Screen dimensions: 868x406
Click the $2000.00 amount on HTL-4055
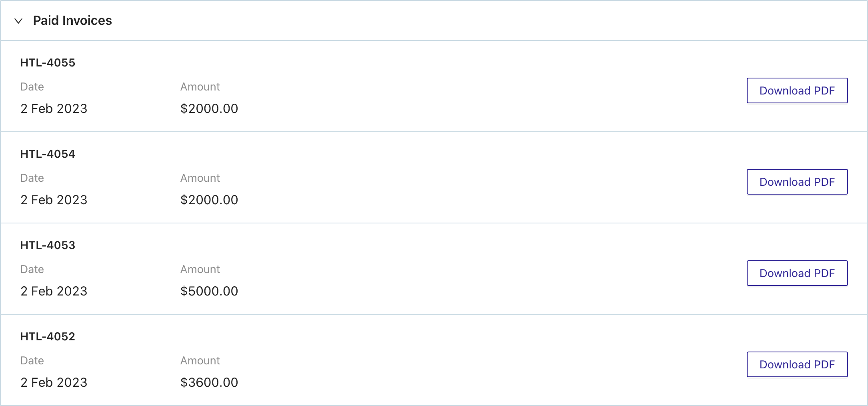click(x=209, y=109)
